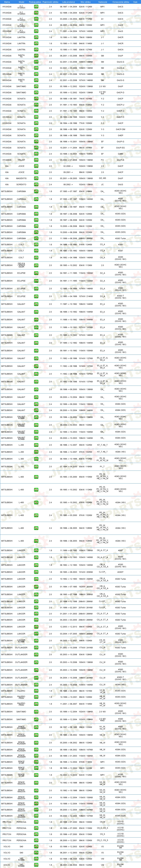Image resolution: width=141 pixels, height=868 pixels.
Task: Click the 148kW / 201KM power cell
Action: coord(85,678)
